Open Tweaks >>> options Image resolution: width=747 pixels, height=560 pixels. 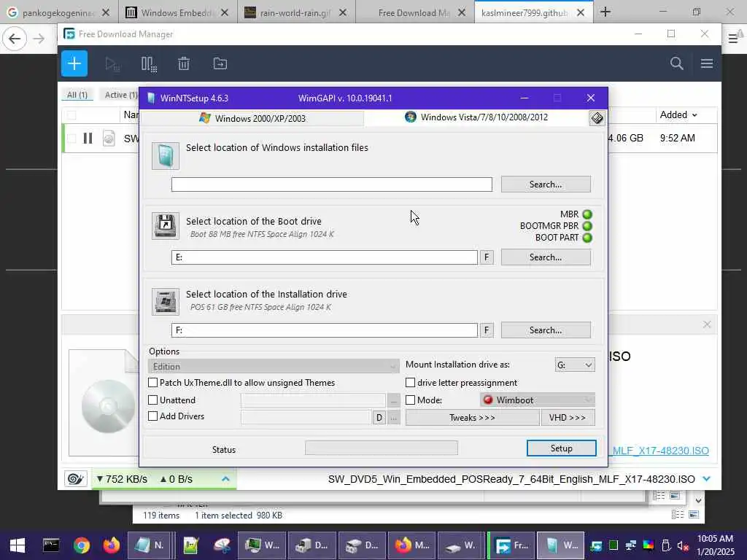(472, 418)
